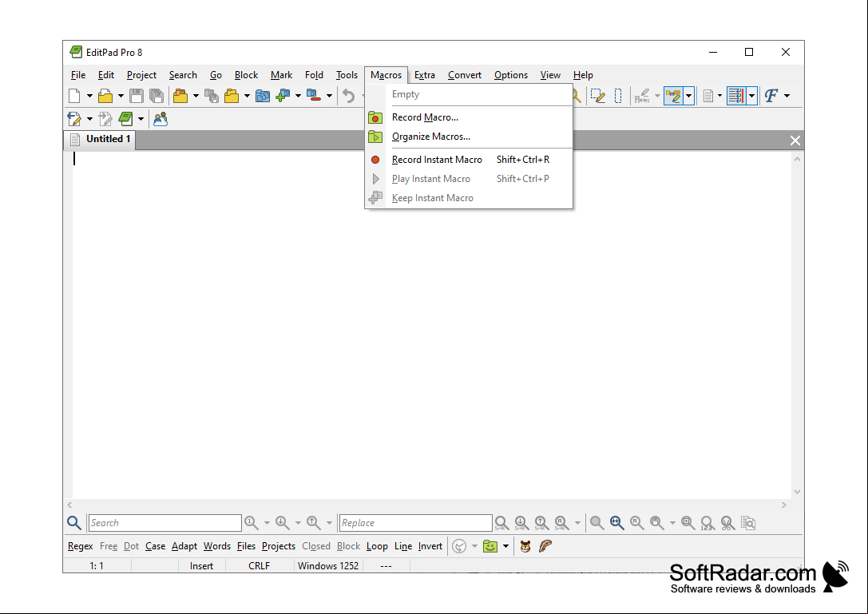This screenshot has height=614, width=868.
Task: Click the magnifier icon left of Search box
Action: click(x=74, y=523)
